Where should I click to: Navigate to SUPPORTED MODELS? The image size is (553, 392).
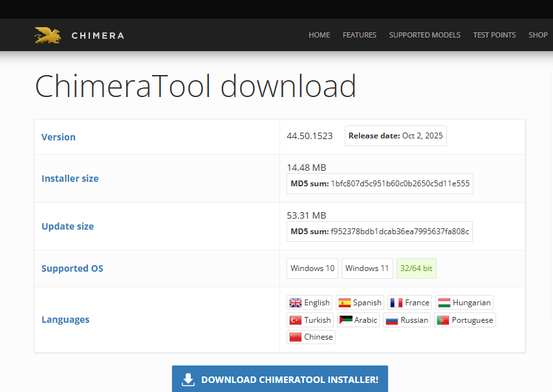pyautogui.click(x=424, y=35)
